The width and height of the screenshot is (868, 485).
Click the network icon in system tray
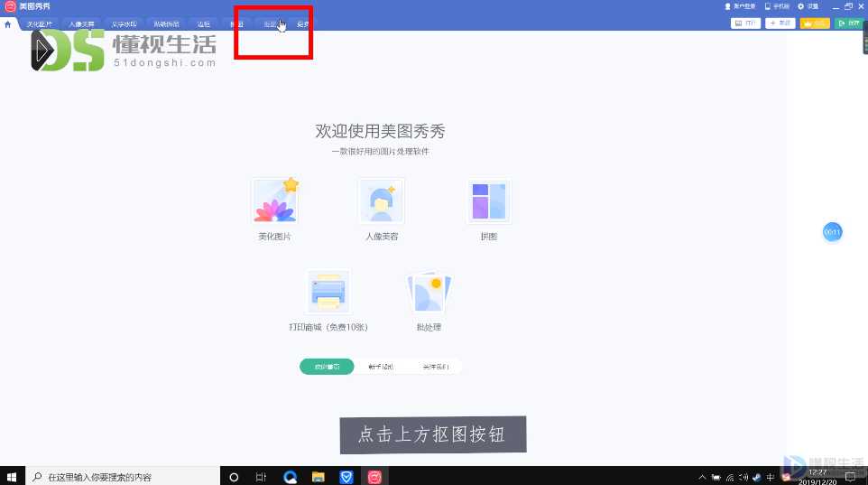pos(730,477)
